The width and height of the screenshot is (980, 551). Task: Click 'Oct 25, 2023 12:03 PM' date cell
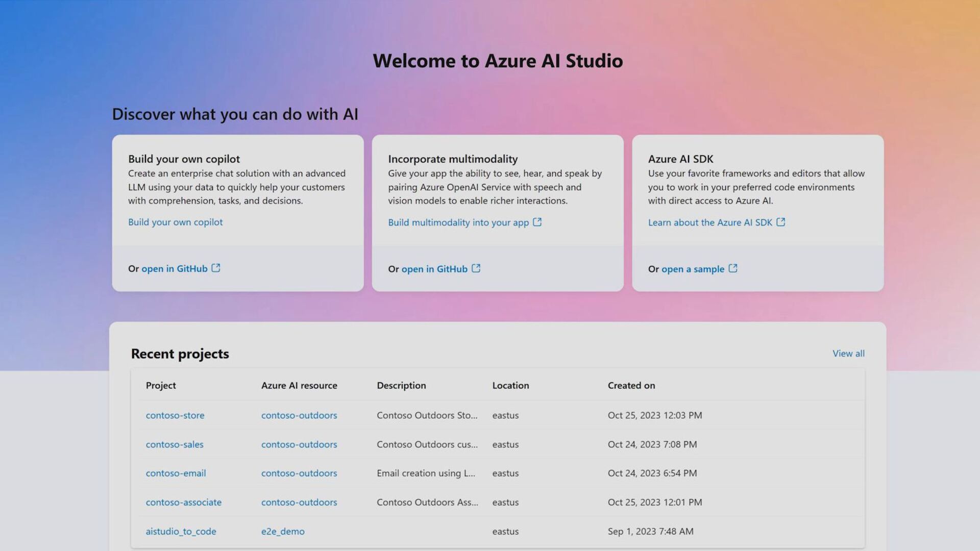point(655,415)
